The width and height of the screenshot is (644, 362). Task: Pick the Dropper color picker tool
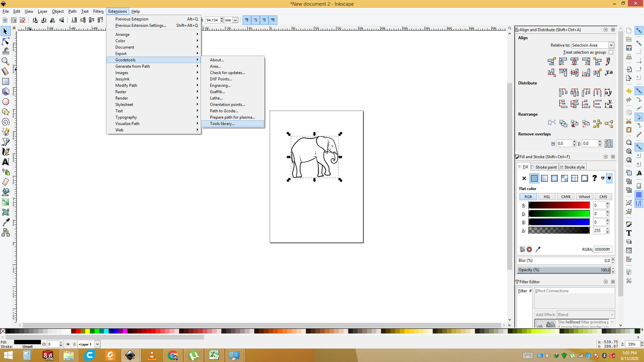click(x=6, y=222)
